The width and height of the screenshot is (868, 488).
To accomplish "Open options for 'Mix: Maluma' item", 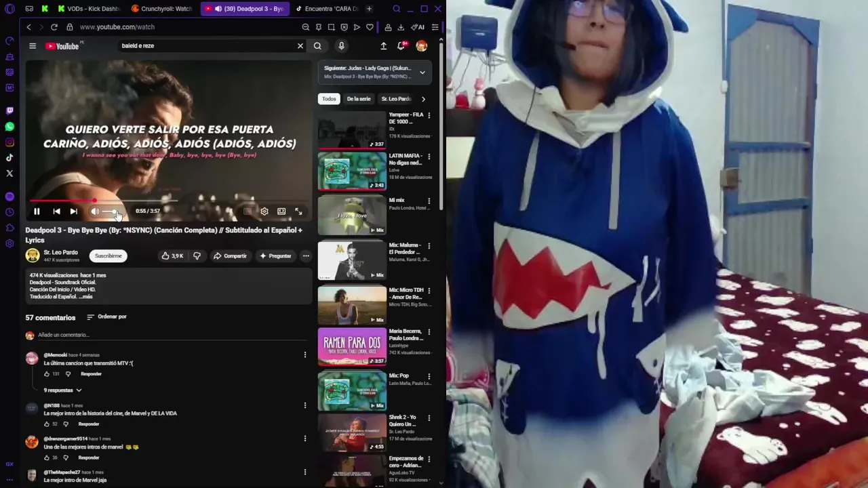I will coord(429,246).
